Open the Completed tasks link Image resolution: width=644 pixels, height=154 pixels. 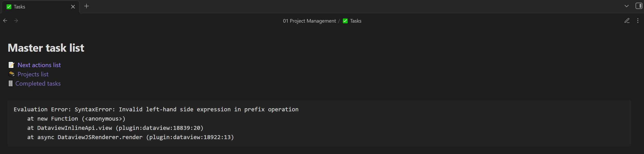(38, 84)
